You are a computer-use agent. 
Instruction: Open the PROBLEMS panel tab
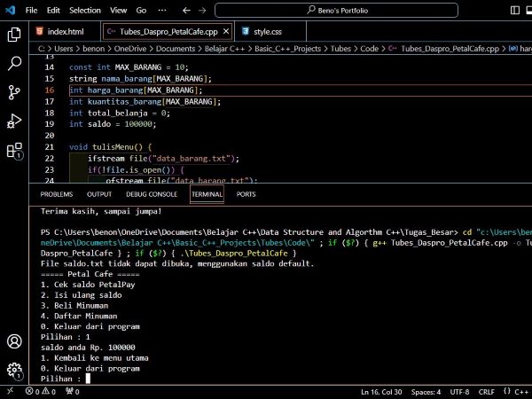(57, 193)
